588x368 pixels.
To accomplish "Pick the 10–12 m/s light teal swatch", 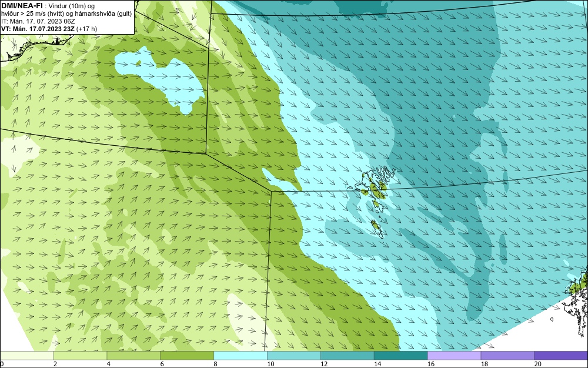I will (294, 355).
